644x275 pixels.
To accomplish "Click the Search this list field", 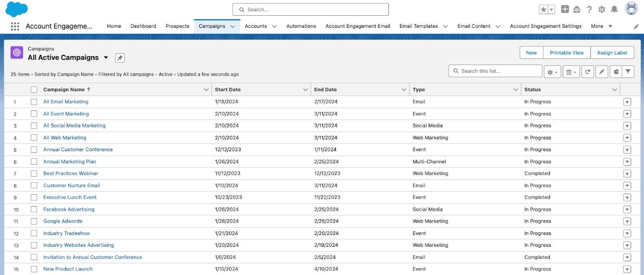I will coord(495,71).
